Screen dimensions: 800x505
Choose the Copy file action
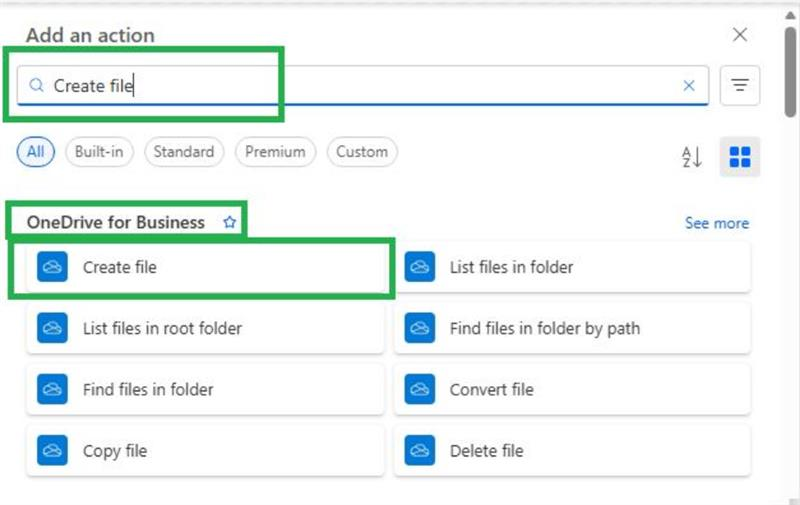click(x=205, y=450)
